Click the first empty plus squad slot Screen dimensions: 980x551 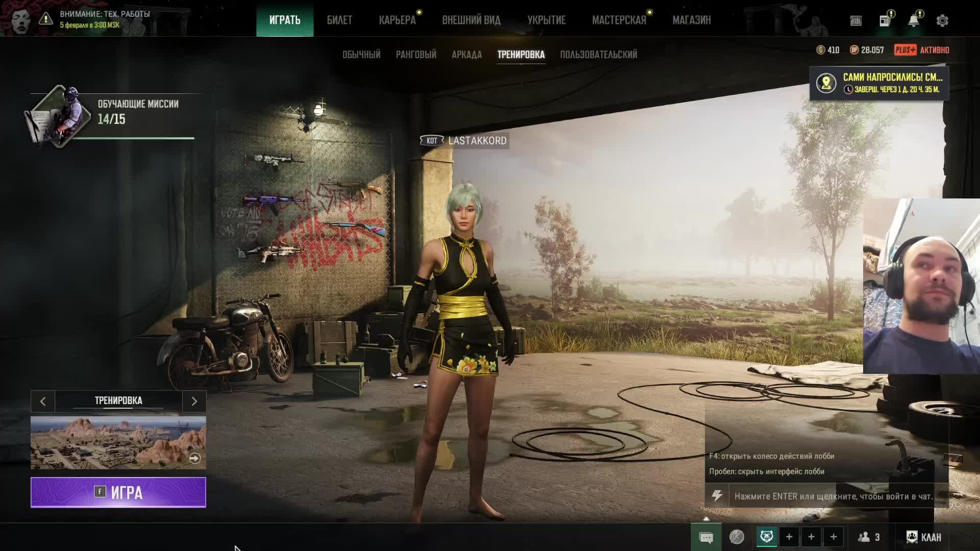789,537
